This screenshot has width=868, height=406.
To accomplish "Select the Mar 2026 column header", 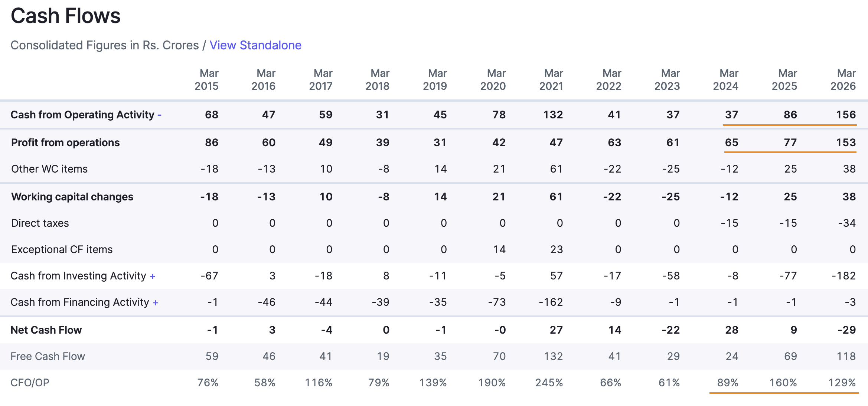I will 843,79.
